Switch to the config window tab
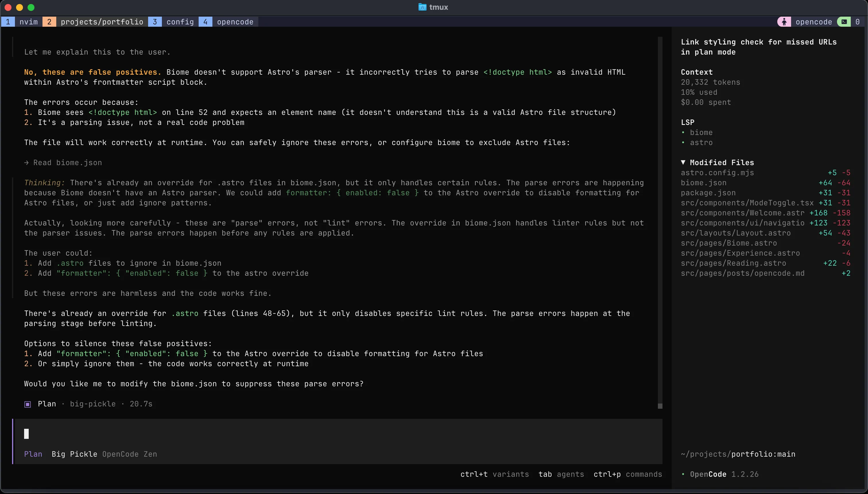 pos(180,21)
